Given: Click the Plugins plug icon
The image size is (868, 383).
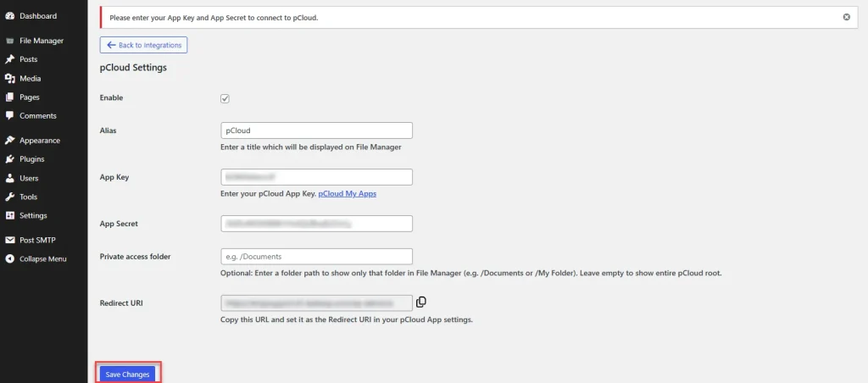Looking at the screenshot, I should pyautogui.click(x=9, y=159).
